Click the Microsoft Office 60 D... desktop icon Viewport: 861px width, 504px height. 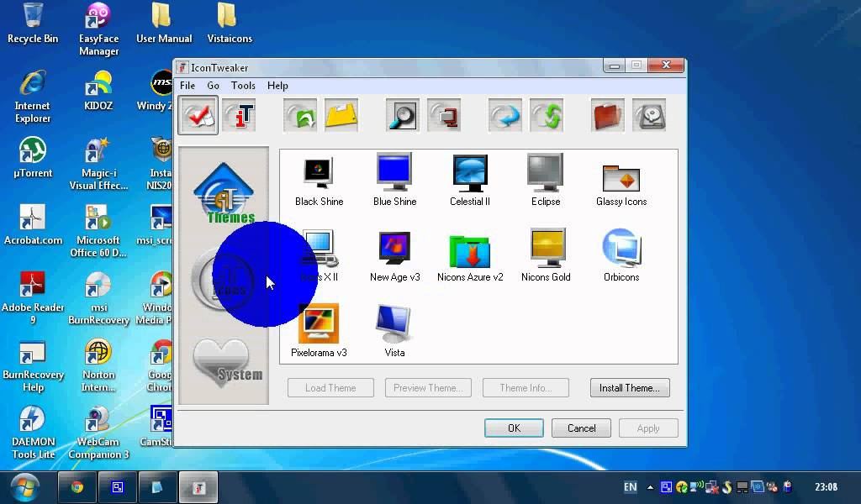98,231
